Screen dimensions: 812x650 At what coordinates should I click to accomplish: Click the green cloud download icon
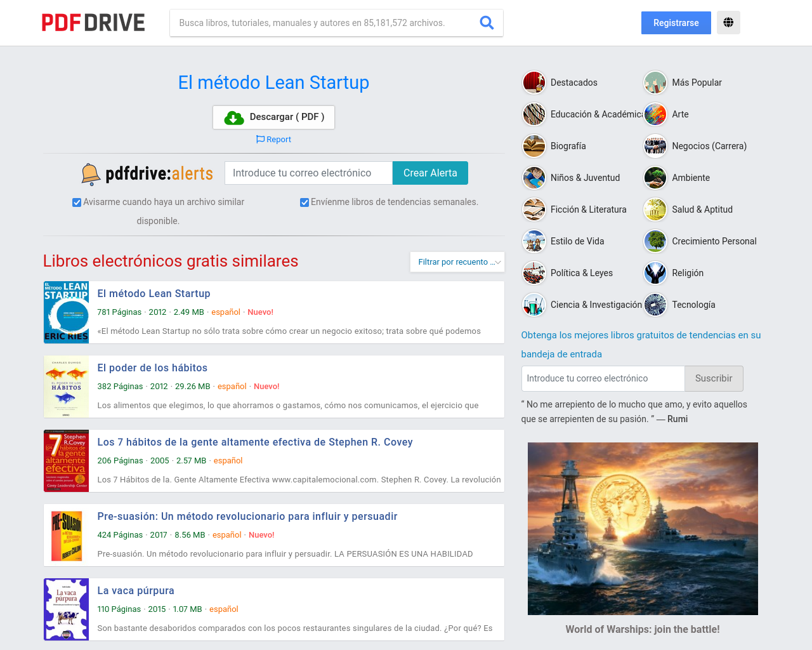pyautogui.click(x=234, y=117)
